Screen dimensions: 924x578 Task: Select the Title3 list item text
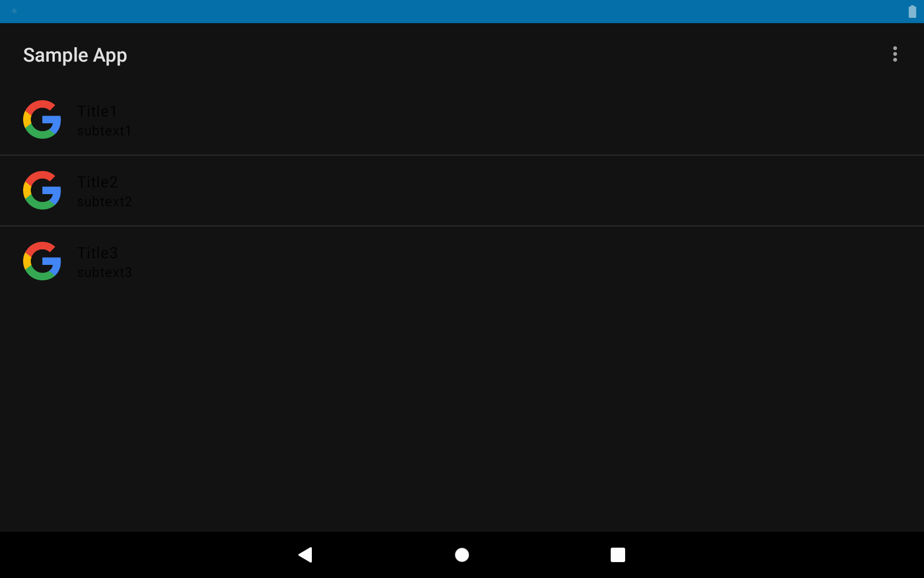point(97,253)
